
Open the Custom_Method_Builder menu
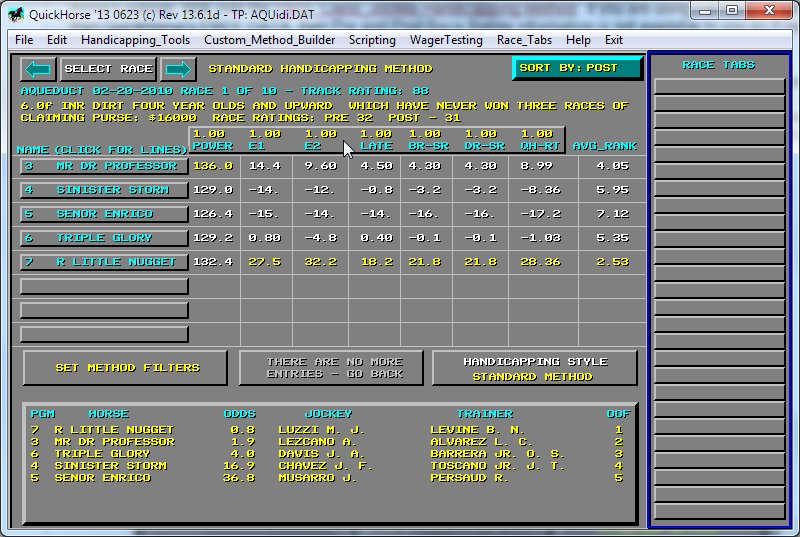270,40
